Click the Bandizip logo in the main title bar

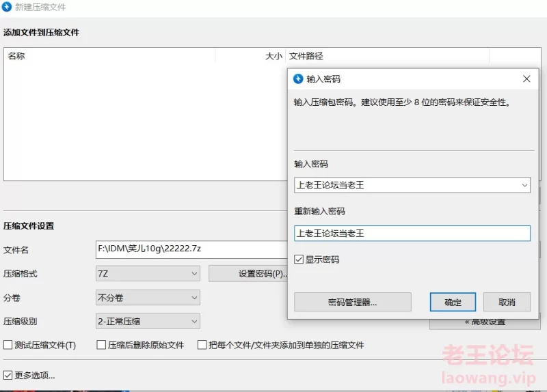click(x=7, y=7)
